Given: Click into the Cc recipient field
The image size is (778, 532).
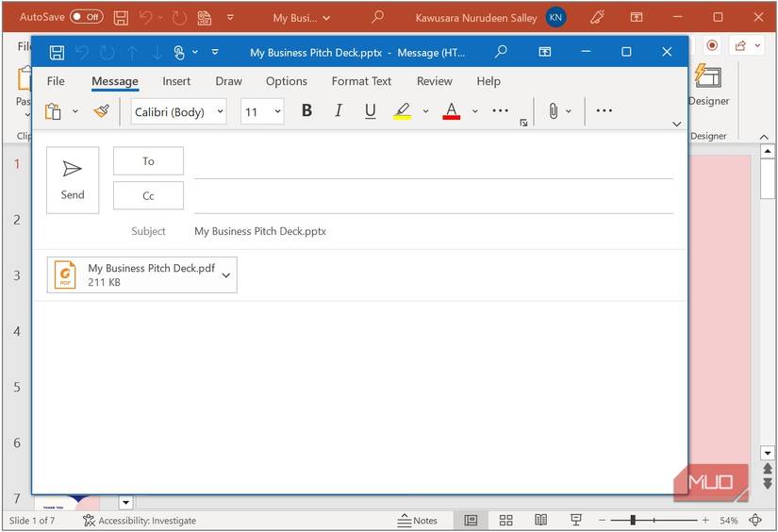Looking at the screenshot, I should tap(434, 198).
